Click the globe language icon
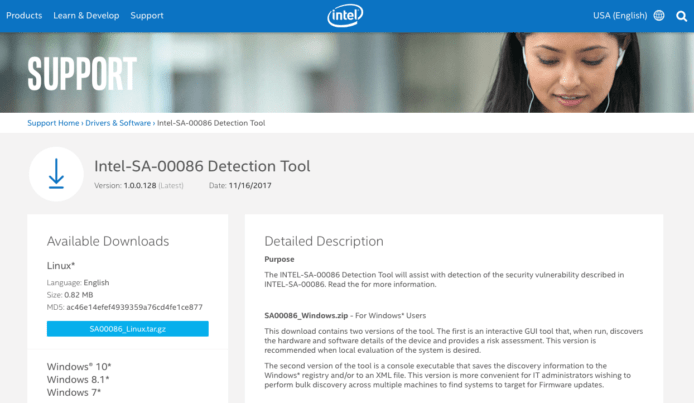This screenshot has width=694, height=403. [658, 16]
